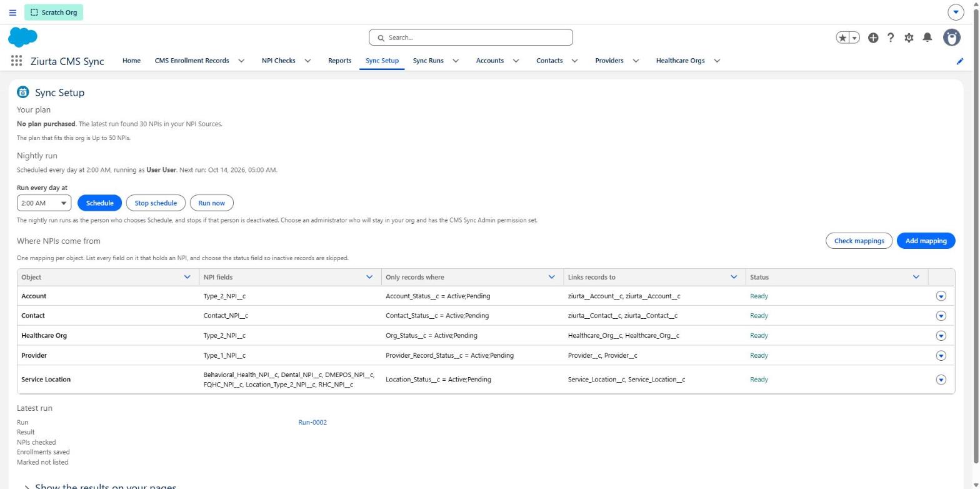Open the App Launcher grid icon
The height and width of the screenshot is (489, 980).
click(17, 61)
